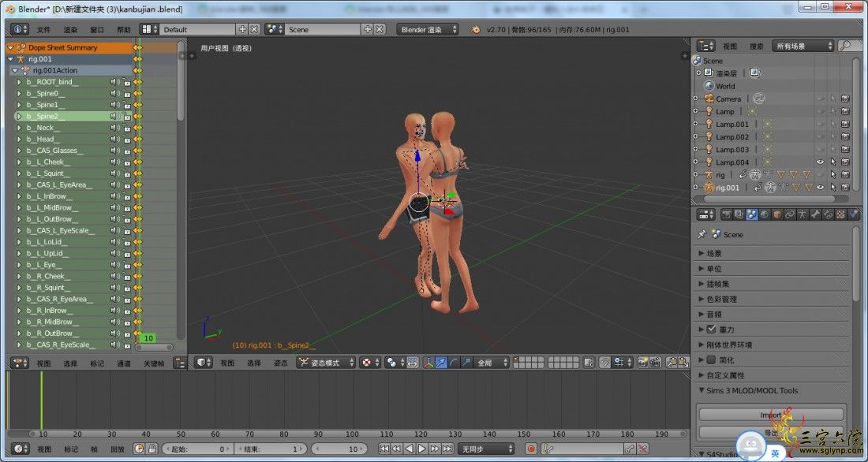Viewport: 868px width, 462px height.
Task: Click the Properties editor type icon
Action: click(x=705, y=214)
